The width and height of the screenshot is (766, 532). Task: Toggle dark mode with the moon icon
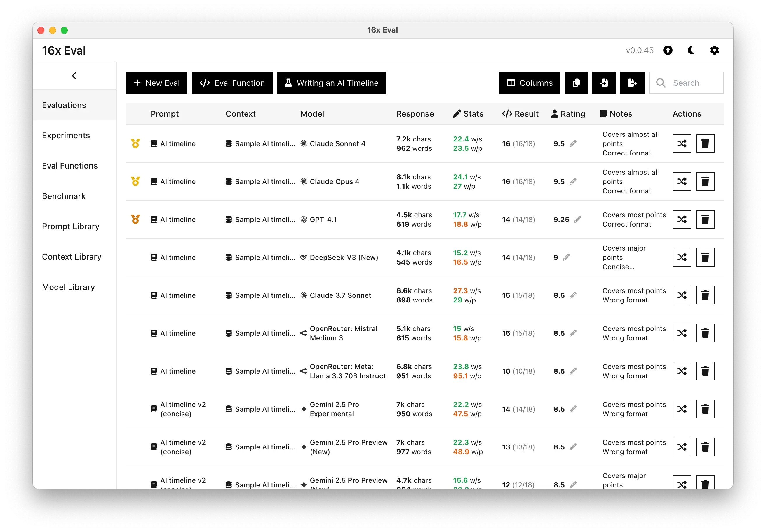tap(691, 50)
